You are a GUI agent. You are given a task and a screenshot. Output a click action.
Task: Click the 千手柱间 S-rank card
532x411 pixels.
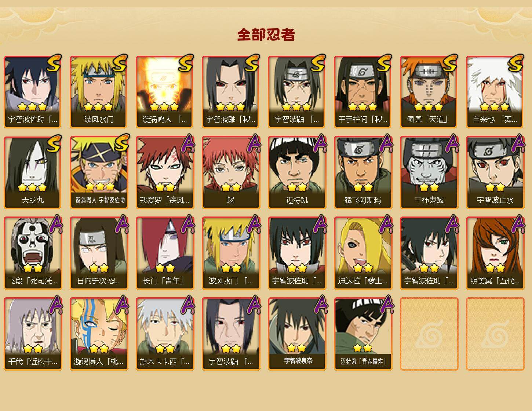click(363, 92)
